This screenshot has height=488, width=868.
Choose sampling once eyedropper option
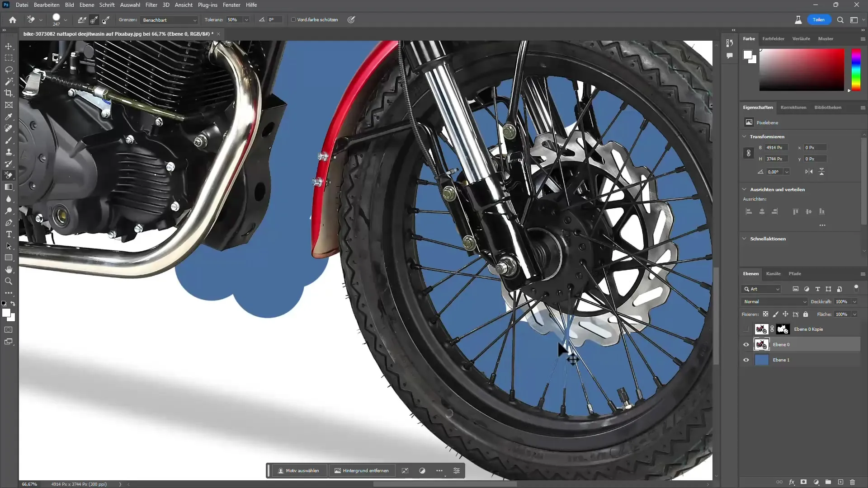[94, 20]
